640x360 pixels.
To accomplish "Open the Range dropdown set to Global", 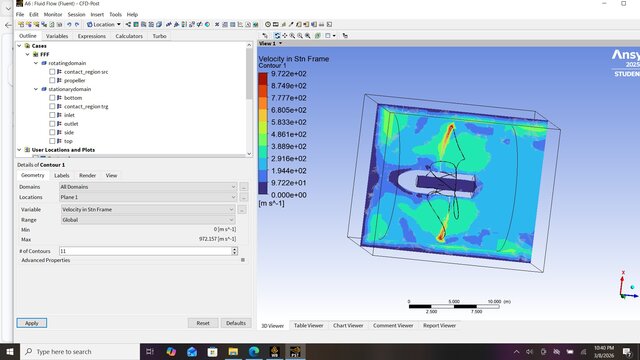I will pos(148,220).
